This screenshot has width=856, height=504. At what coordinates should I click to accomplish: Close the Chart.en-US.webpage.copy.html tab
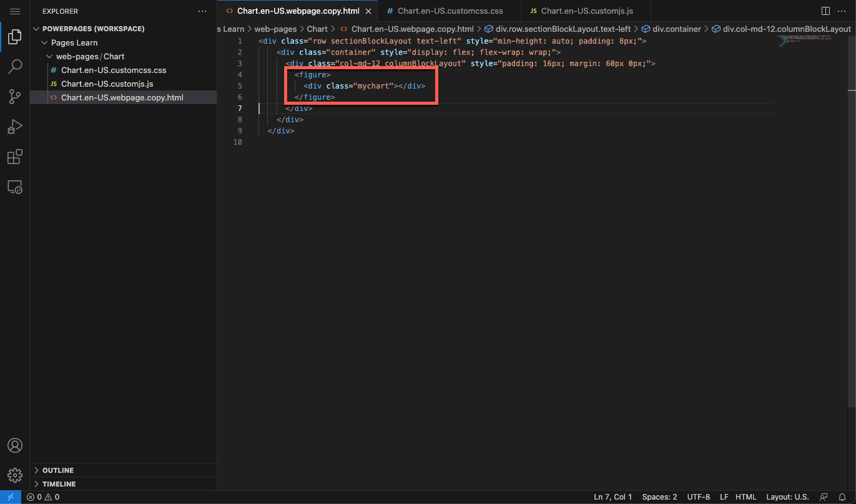pos(369,11)
